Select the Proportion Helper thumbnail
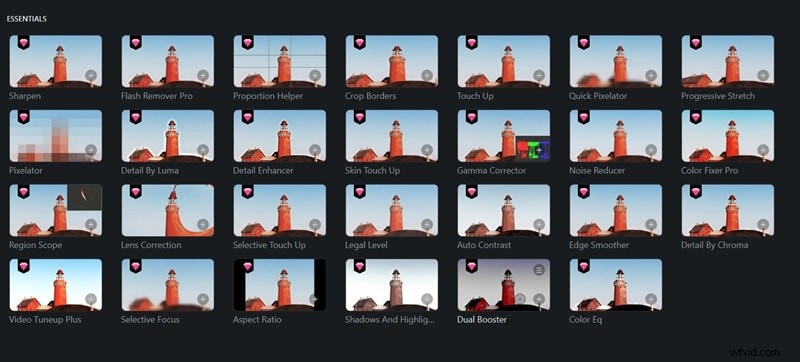The height and width of the screenshot is (362, 800). [280, 61]
